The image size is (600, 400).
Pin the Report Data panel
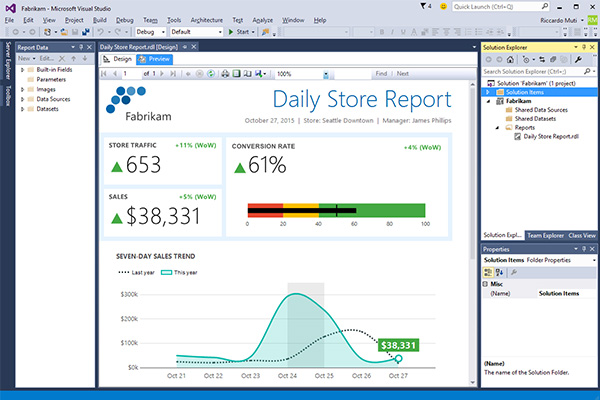click(x=81, y=47)
